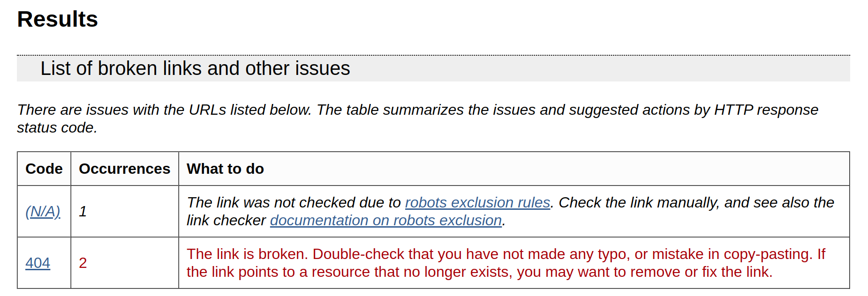Screen dimensions: 868x296
Task: Click the Code column header
Action: click(44, 169)
